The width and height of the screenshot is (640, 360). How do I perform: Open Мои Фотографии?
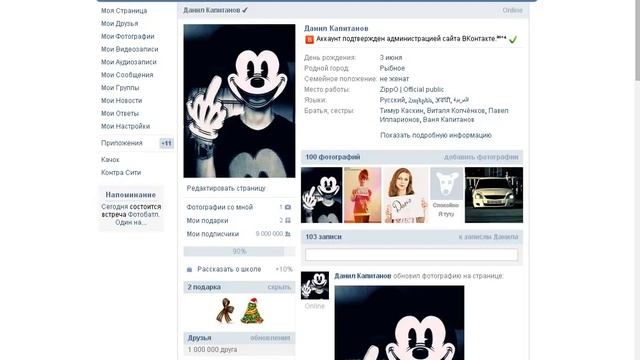pyautogui.click(x=127, y=36)
